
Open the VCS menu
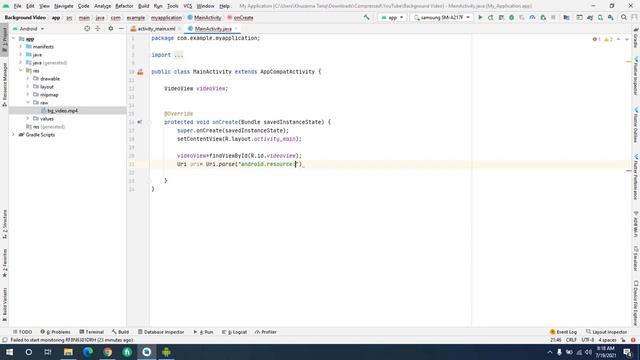click(x=187, y=6)
